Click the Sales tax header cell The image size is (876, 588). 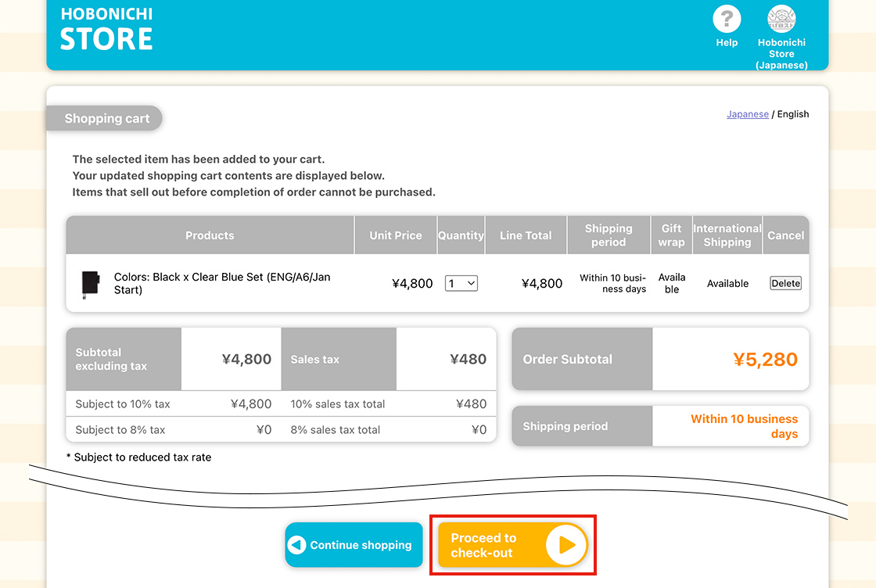(x=315, y=360)
